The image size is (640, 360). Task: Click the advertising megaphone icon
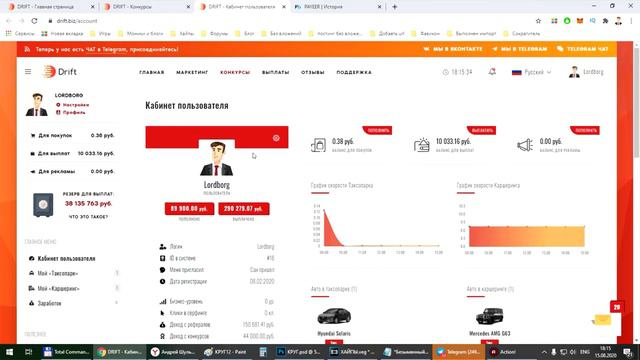[x=525, y=145]
